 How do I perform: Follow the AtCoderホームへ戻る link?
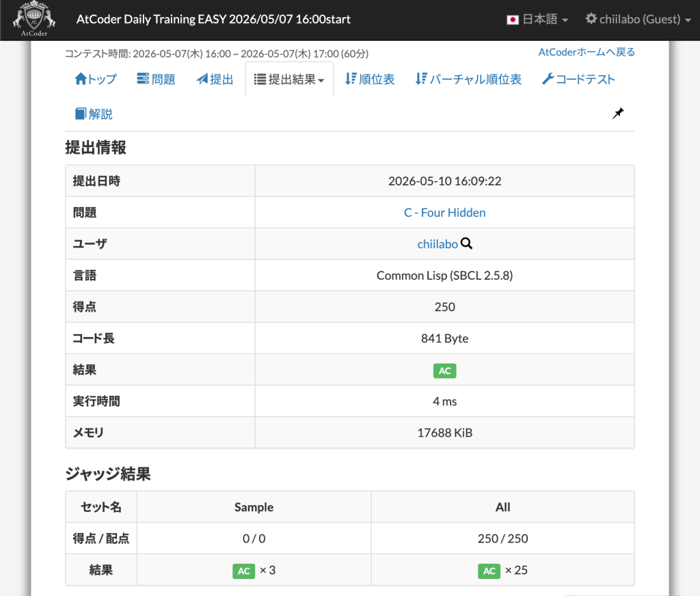pyautogui.click(x=586, y=52)
